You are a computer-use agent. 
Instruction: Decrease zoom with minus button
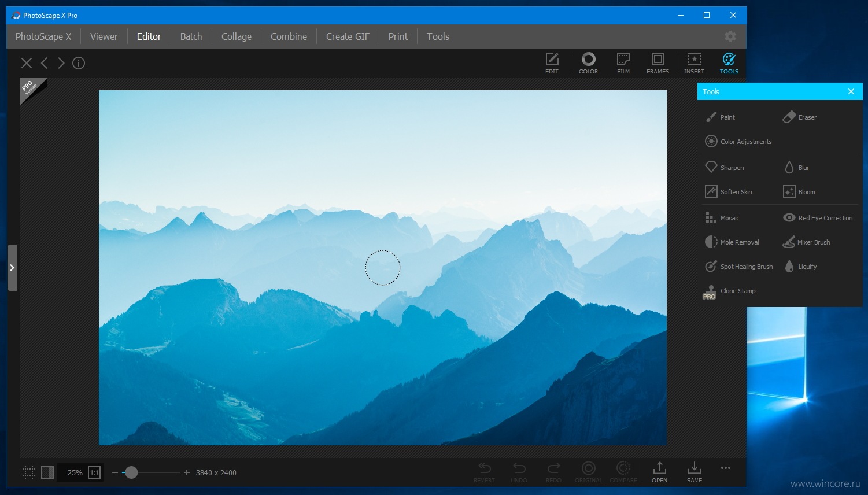click(x=115, y=472)
